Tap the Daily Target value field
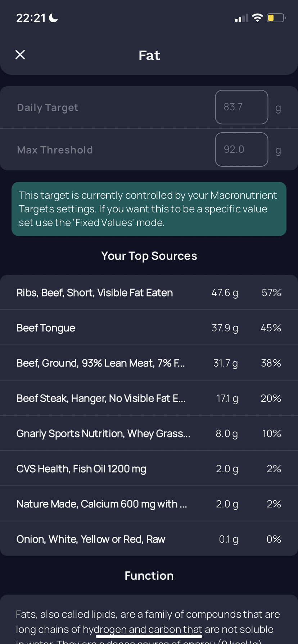The image size is (298, 644). (x=241, y=107)
